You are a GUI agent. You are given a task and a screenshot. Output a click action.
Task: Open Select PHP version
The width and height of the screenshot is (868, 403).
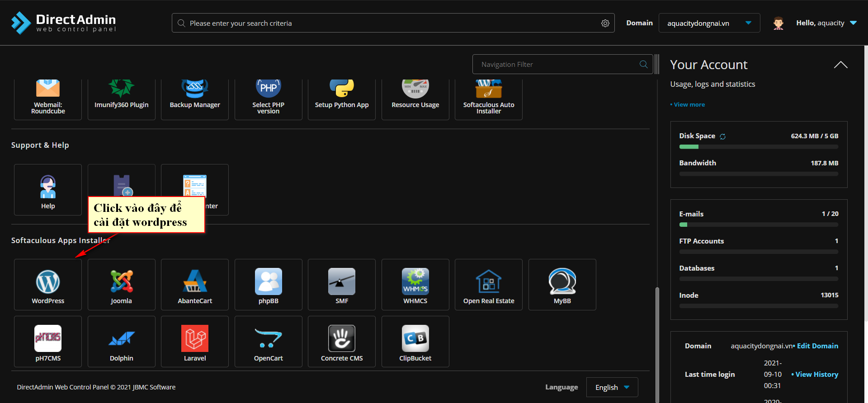coord(269,99)
